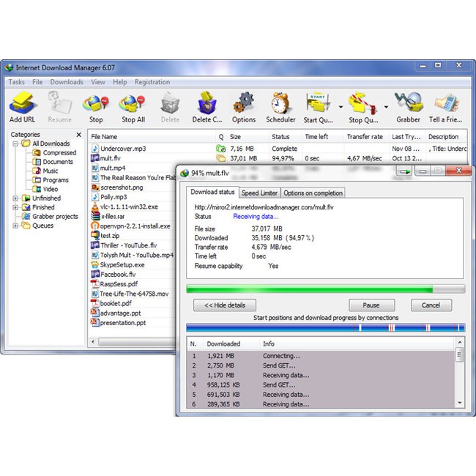Screen dimensions: 476x476
Task: Switch to Options on completion tab
Action: (x=313, y=193)
